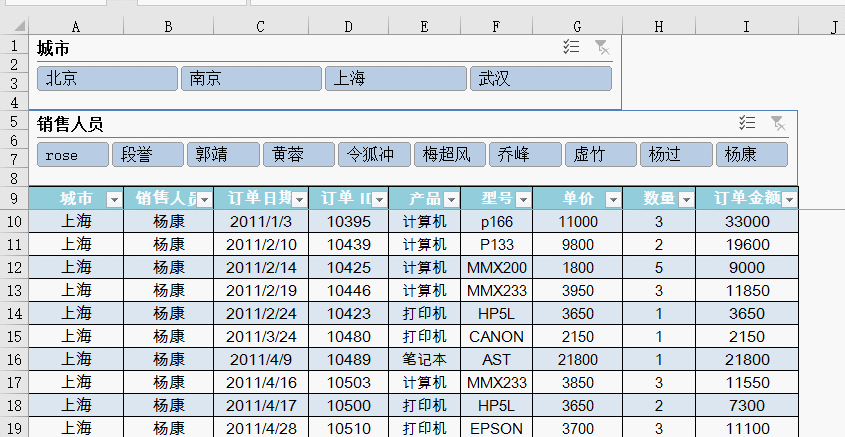
Task: Open 城市 column filter dropdown
Action: tap(114, 200)
